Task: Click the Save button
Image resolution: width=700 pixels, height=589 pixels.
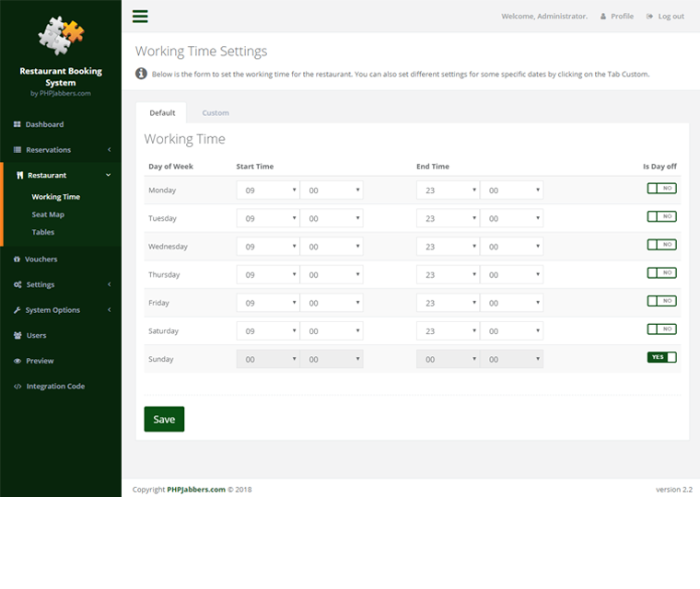Action: click(164, 419)
